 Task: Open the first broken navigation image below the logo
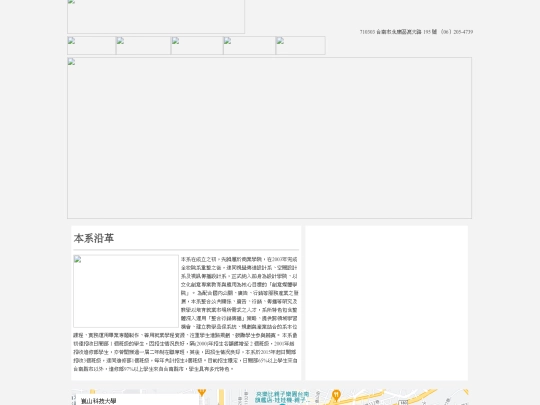point(91,45)
